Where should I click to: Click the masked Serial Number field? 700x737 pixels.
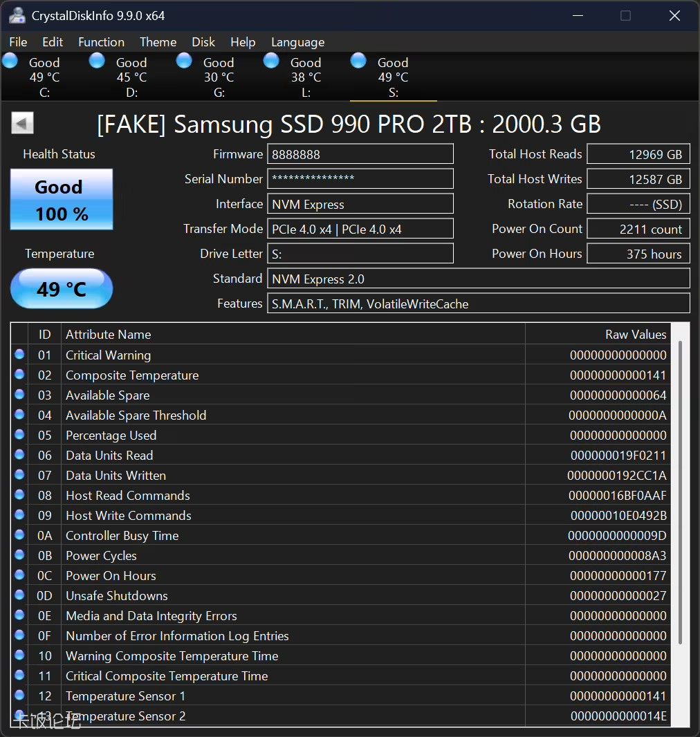(x=360, y=179)
